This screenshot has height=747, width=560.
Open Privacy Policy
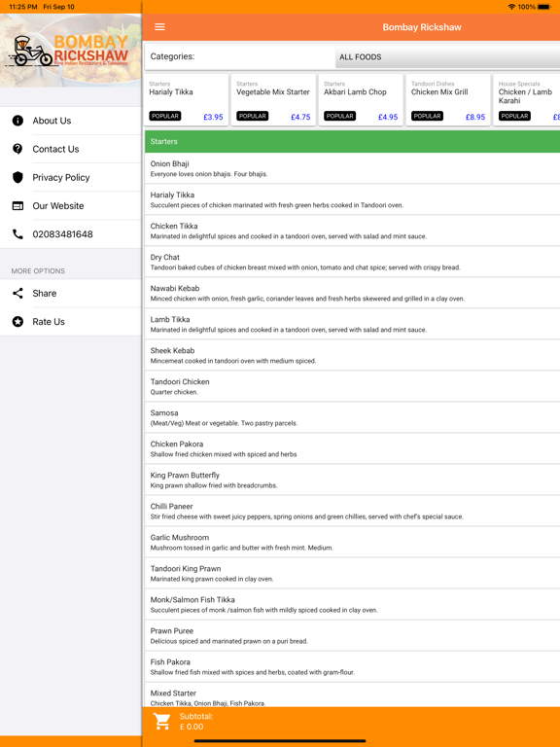point(70,178)
